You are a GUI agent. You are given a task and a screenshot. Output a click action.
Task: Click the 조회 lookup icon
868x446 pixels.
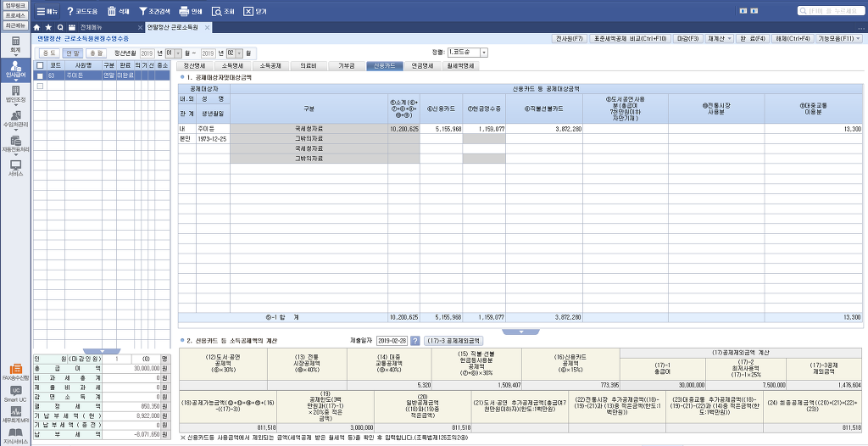point(223,11)
